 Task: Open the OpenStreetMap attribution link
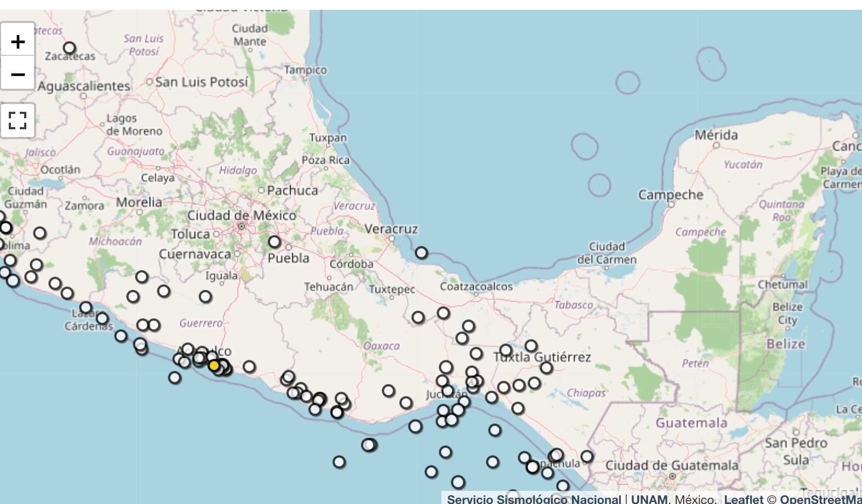pos(821,499)
